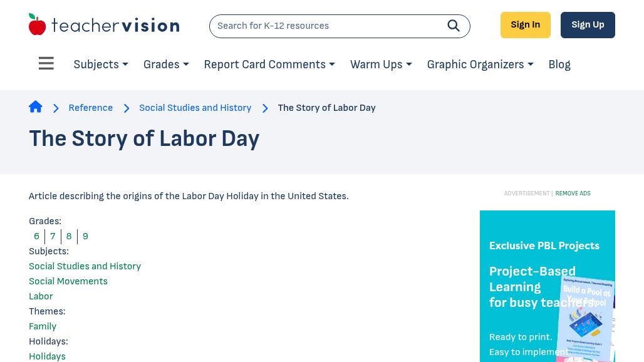Click the Remove Ads link
Image resolution: width=644 pixels, height=362 pixels.
pos(573,194)
